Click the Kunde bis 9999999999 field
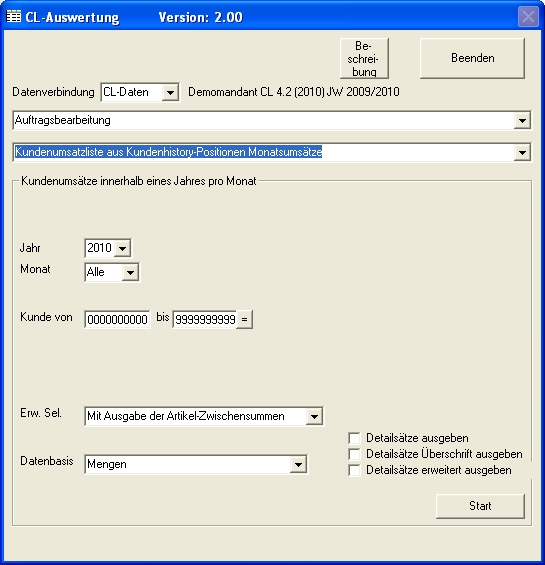 (205, 319)
